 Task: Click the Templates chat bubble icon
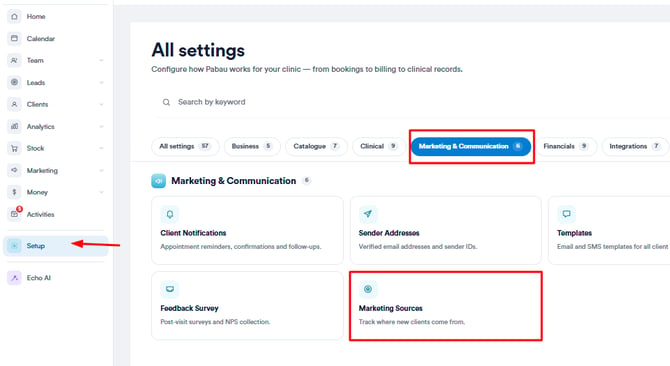(566, 214)
